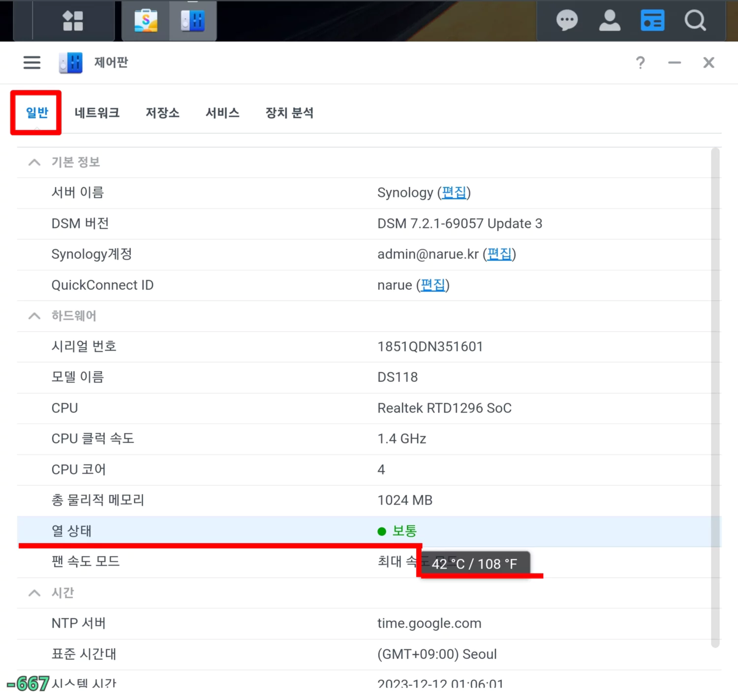Click the 열 상태 label
This screenshot has height=700, width=738.
tap(71, 531)
